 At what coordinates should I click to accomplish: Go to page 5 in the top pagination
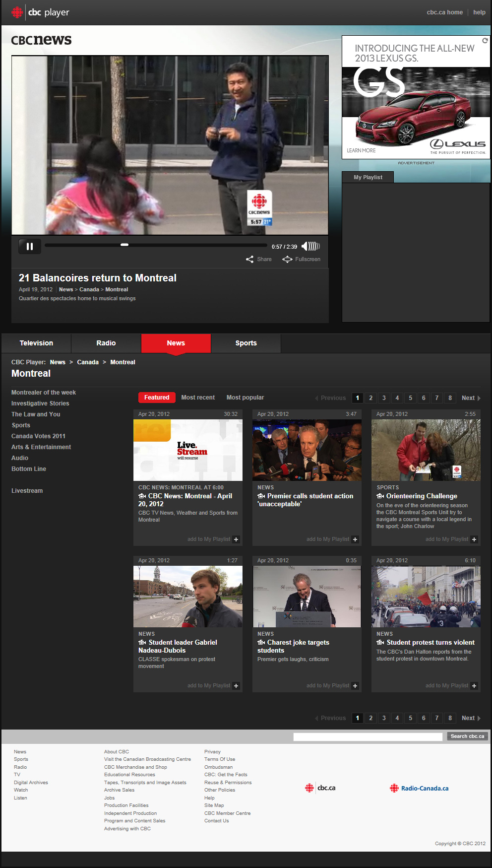click(x=410, y=398)
